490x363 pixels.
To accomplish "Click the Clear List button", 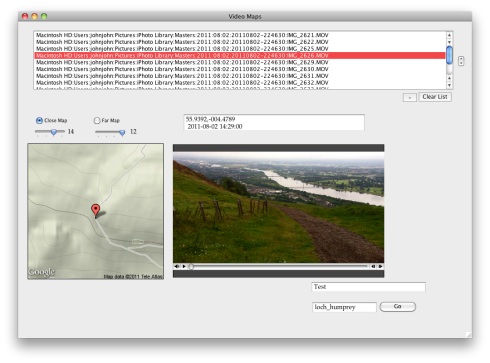I will click(x=435, y=97).
